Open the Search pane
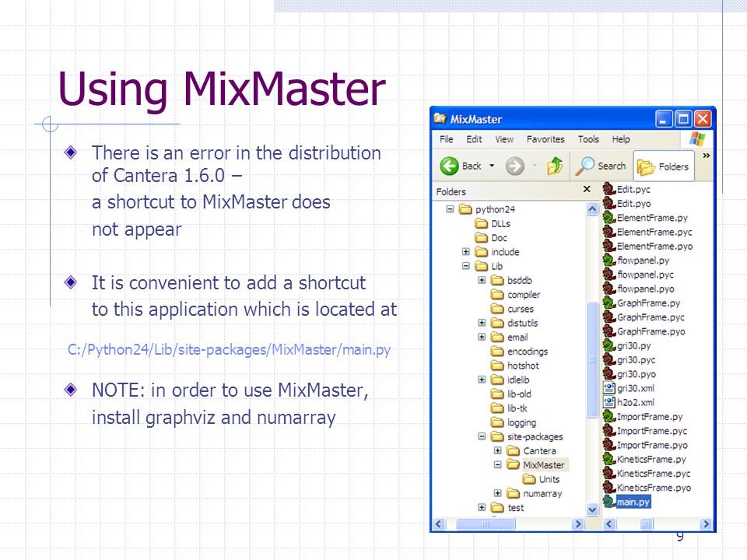This screenshot has width=747, height=560. 600,166
